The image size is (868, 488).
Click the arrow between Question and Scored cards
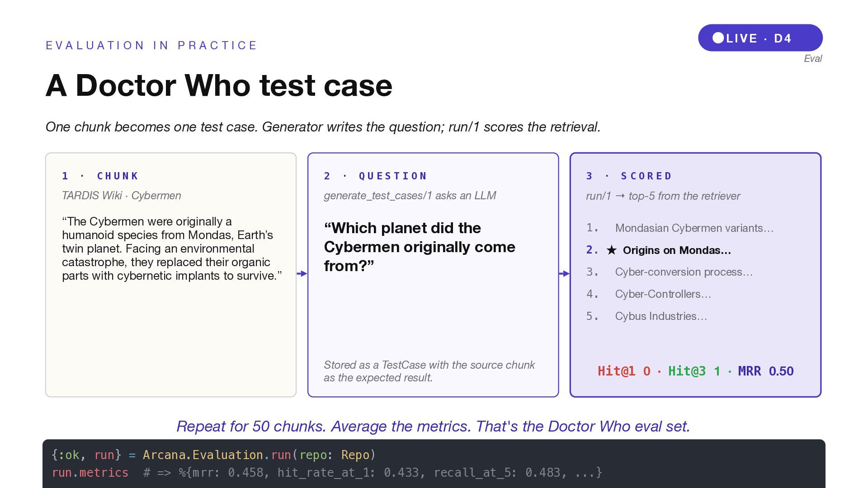tap(564, 273)
